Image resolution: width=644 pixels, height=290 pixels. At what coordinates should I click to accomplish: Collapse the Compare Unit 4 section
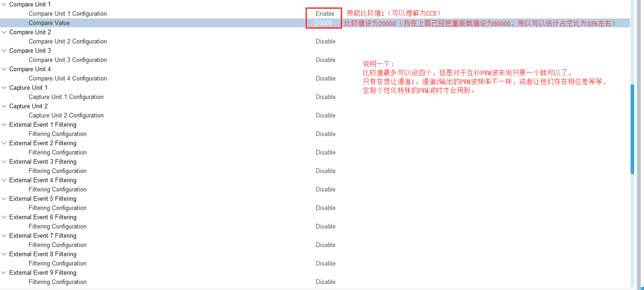tap(4, 69)
